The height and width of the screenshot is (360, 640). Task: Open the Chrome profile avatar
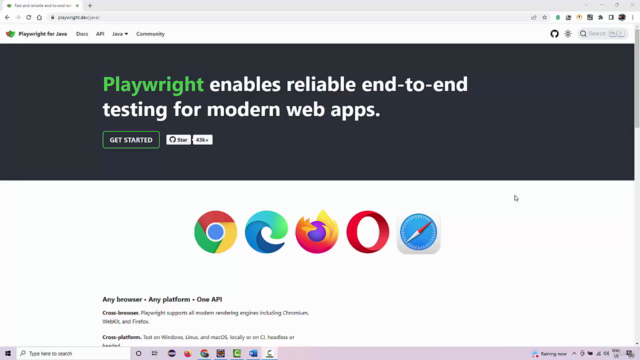click(x=622, y=18)
